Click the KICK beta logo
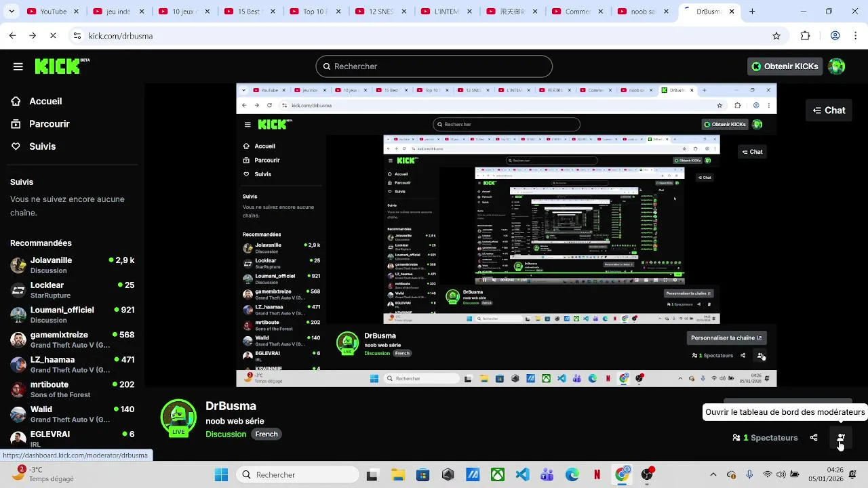 [62, 66]
